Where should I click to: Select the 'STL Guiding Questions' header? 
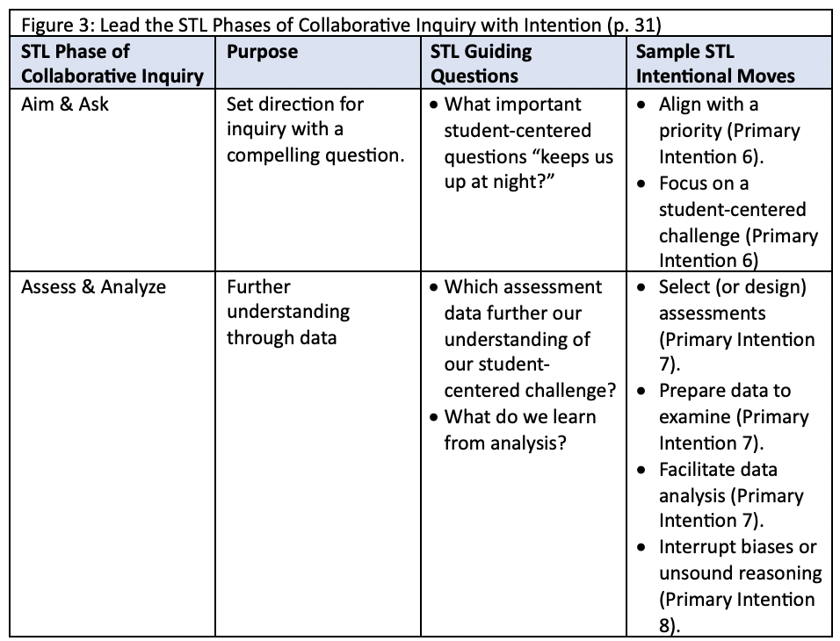tap(482, 63)
